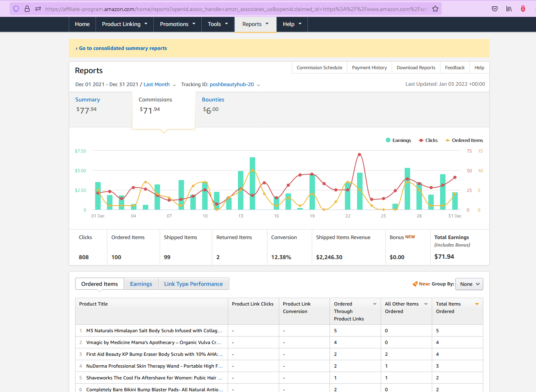Go to the Home navigation item
The image size is (536, 392).
(x=82, y=24)
